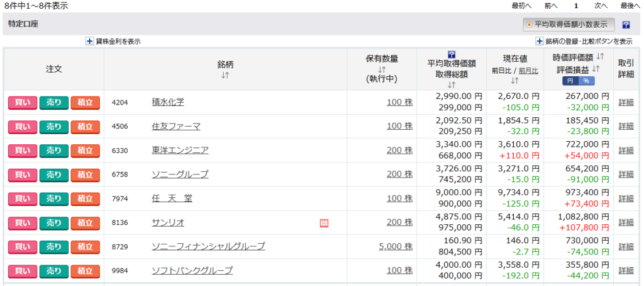
Task: Click help icon above 平均取得価額 column header
Action: [451, 54]
